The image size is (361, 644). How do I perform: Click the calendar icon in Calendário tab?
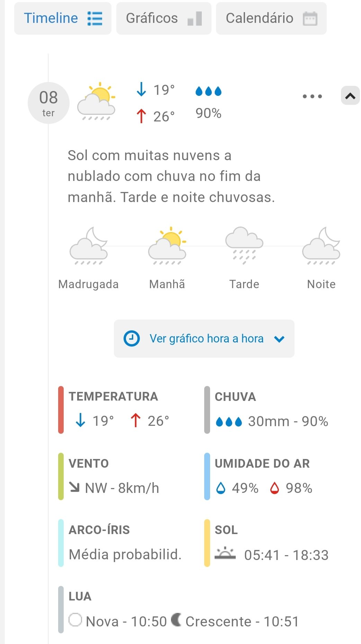coord(310,18)
